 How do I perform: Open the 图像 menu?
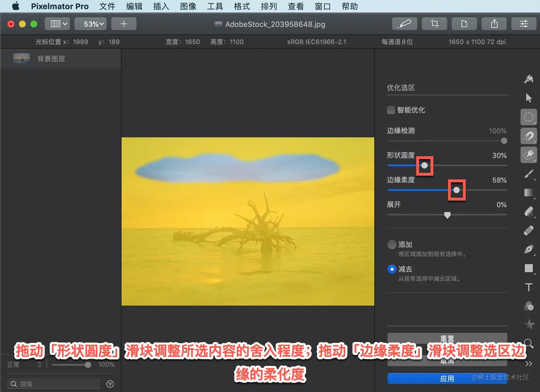pyautogui.click(x=188, y=6)
